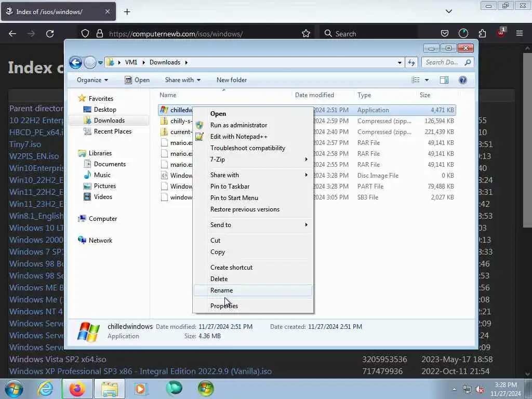Choose Restore previous versions

pyautogui.click(x=253, y=209)
